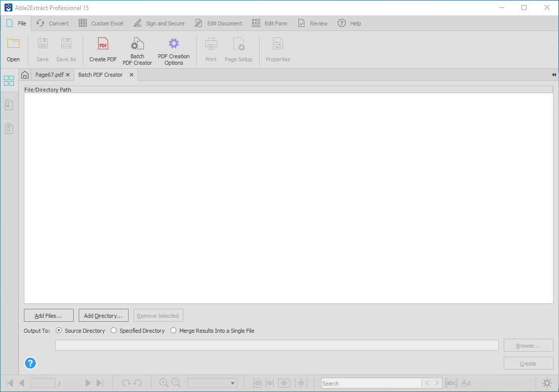559x392 pixels.
Task: Open the Batch PDF Creator tool
Action: click(137, 50)
